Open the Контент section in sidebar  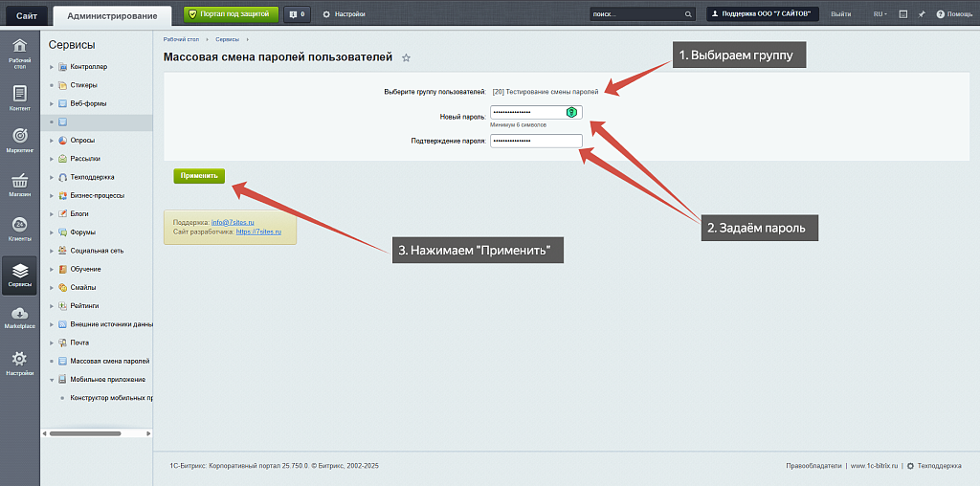coord(19,98)
